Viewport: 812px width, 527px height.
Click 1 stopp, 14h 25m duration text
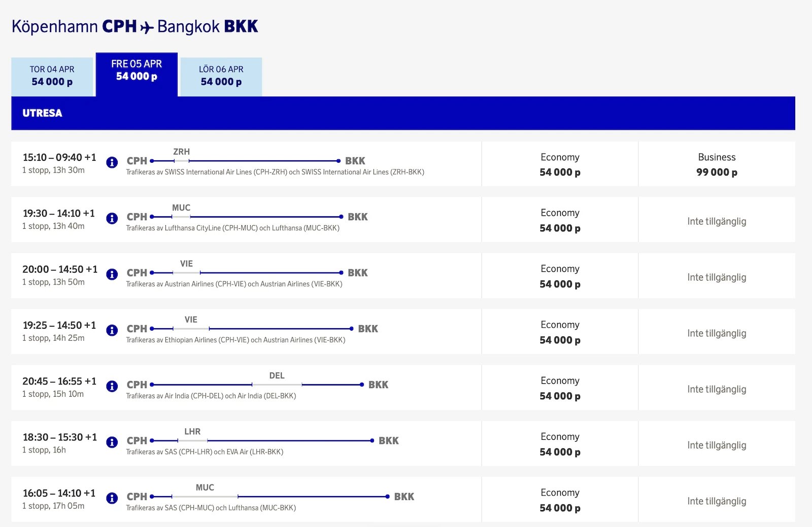[x=53, y=338]
